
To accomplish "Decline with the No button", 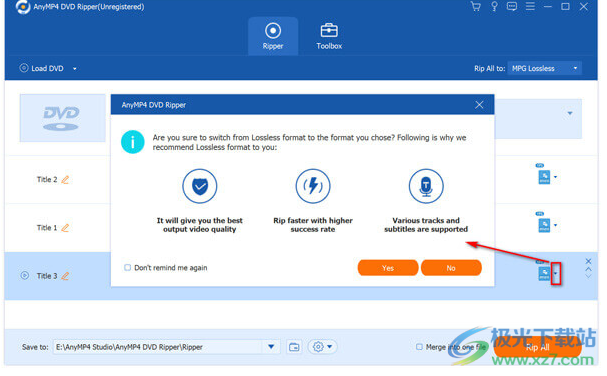I will coord(451,268).
